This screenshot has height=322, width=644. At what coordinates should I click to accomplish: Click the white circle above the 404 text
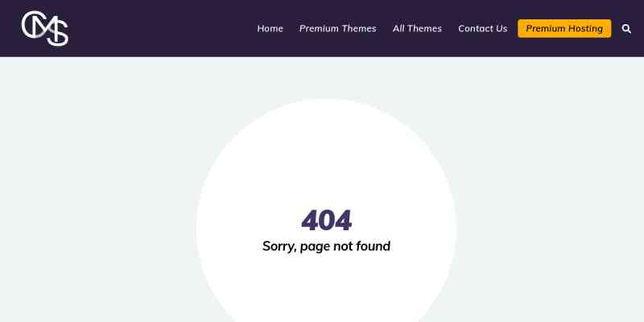[x=326, y=156]
